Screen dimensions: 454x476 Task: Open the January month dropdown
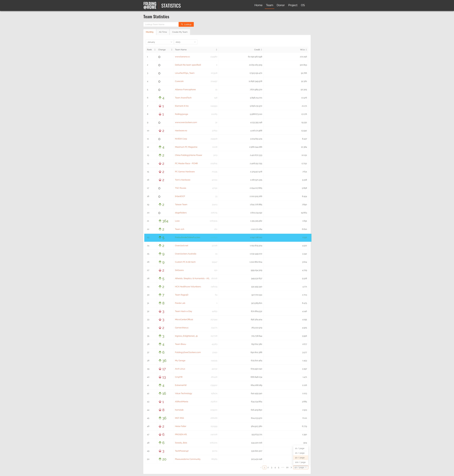160,42
